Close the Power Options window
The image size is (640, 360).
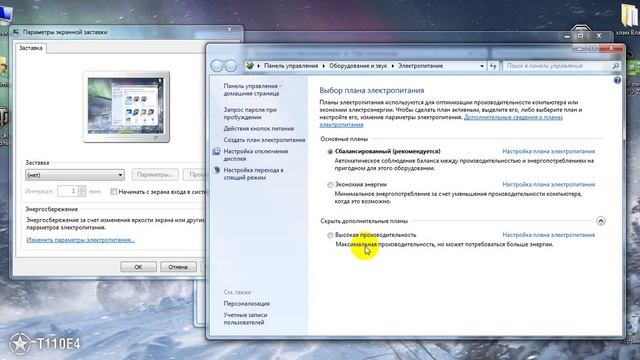(x=611, y=48)
